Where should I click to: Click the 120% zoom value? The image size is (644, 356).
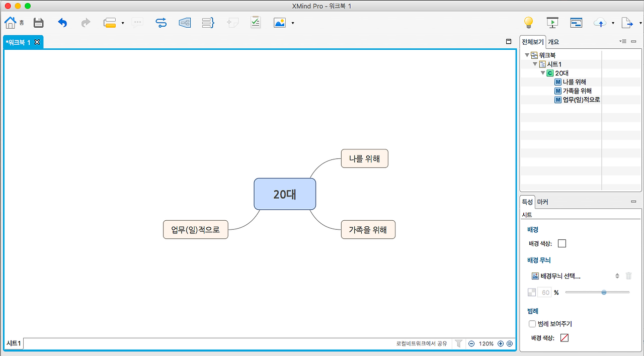click(486, 344)
